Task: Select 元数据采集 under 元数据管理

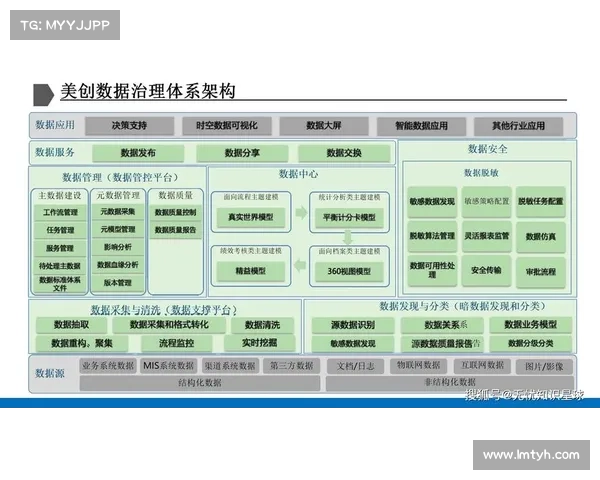Action: point(119,212)
